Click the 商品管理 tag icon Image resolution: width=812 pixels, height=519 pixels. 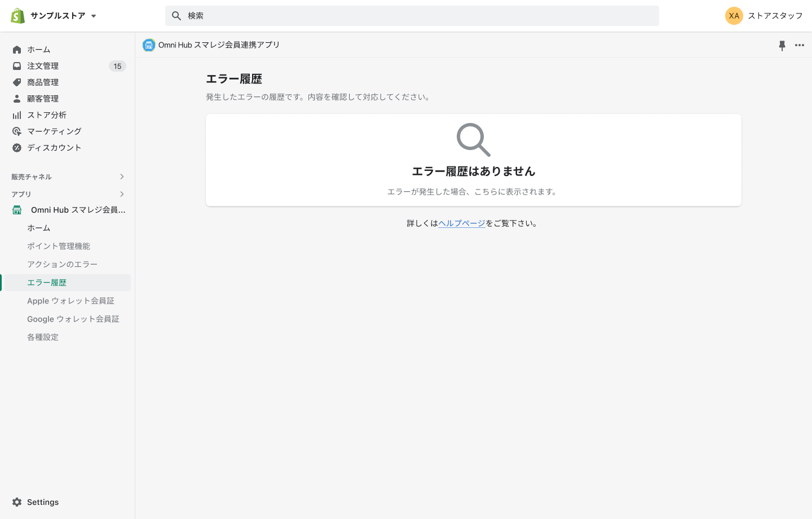click(17, 82)
